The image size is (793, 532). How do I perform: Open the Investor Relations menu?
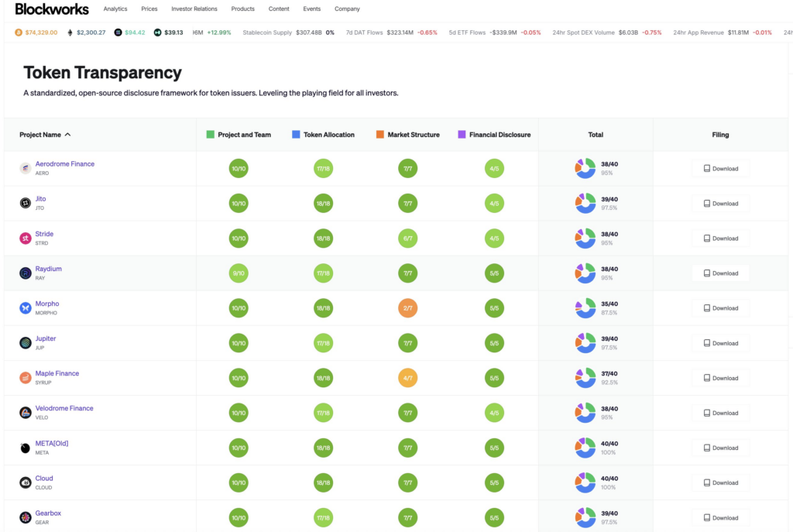194,9
